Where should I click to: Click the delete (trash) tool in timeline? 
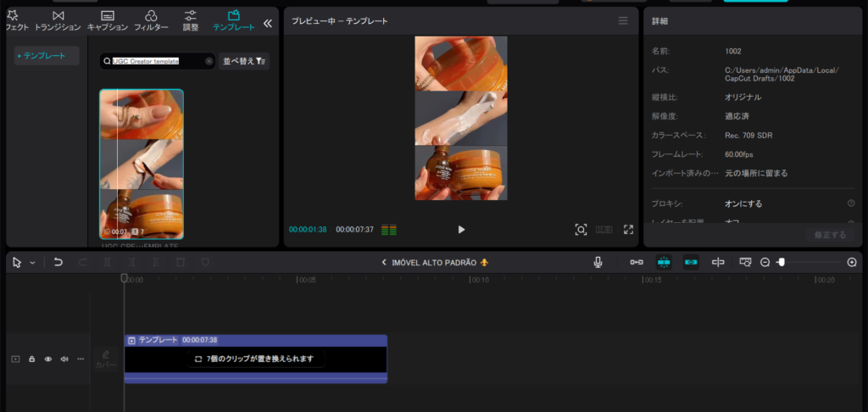[181, 263]
